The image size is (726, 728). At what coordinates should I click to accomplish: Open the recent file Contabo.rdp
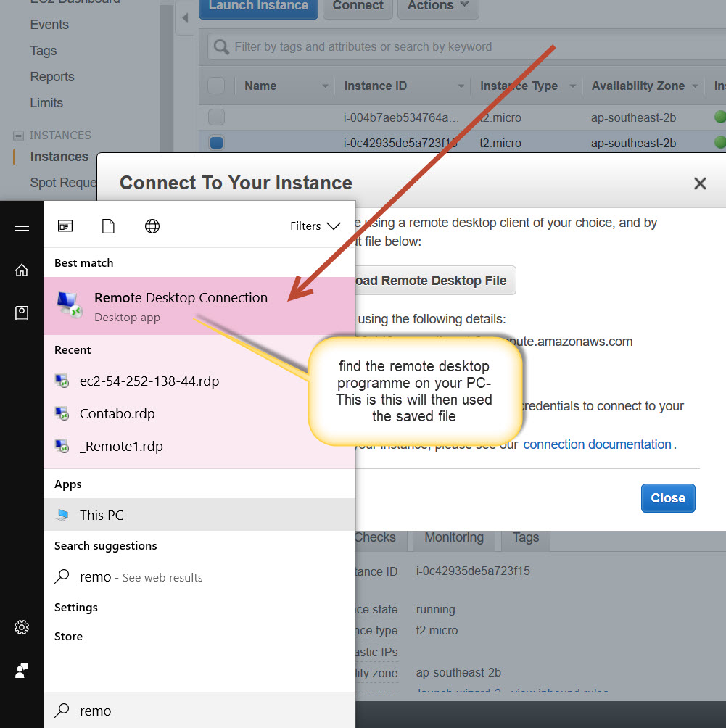tap(117, 414)
